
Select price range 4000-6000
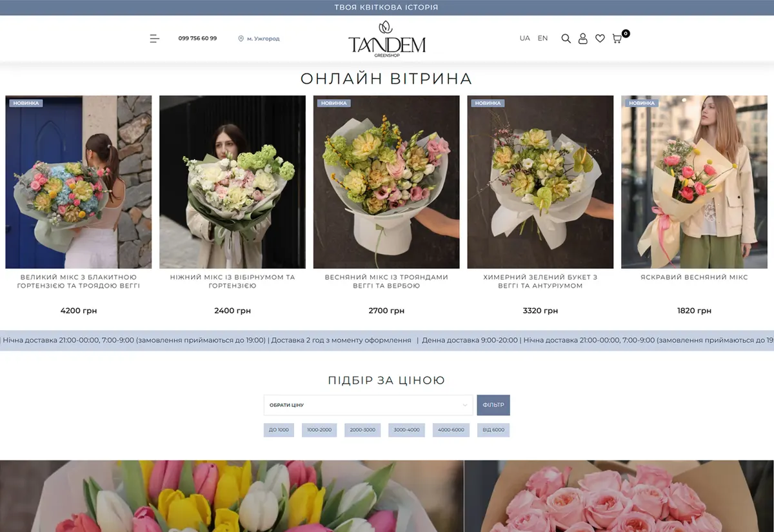[x=451, y=430]
